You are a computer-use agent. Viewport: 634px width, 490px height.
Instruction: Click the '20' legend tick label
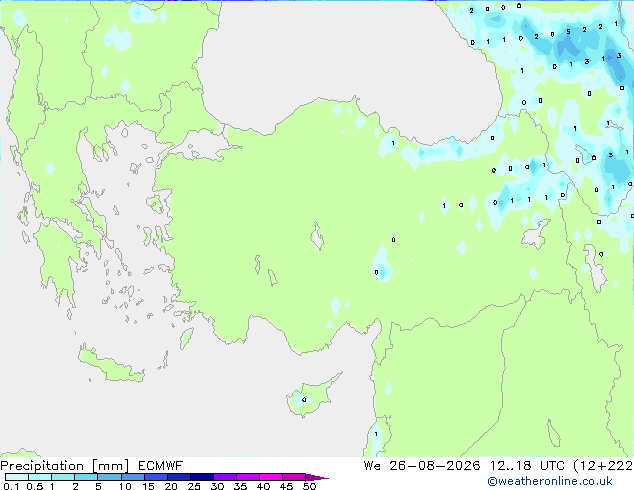click(171, 486)
